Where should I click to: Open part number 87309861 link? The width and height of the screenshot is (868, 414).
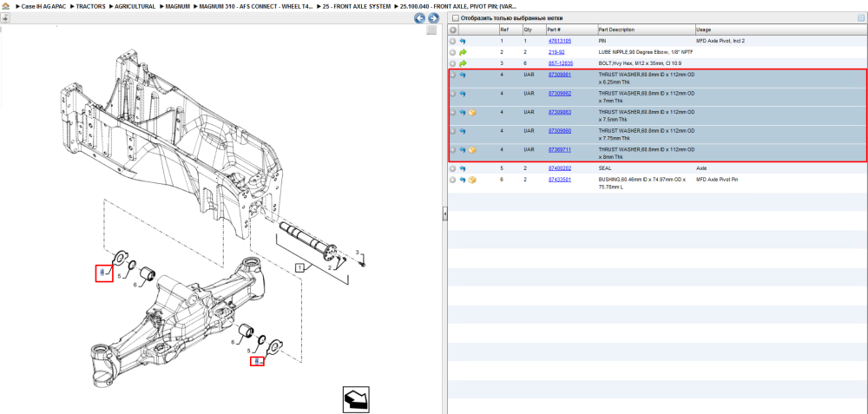pyautogui.click(x=560, y=74)
